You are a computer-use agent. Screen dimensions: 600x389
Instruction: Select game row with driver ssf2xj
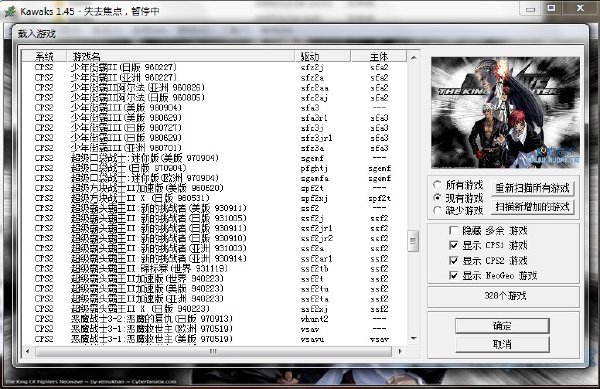[x=214, y=309]
